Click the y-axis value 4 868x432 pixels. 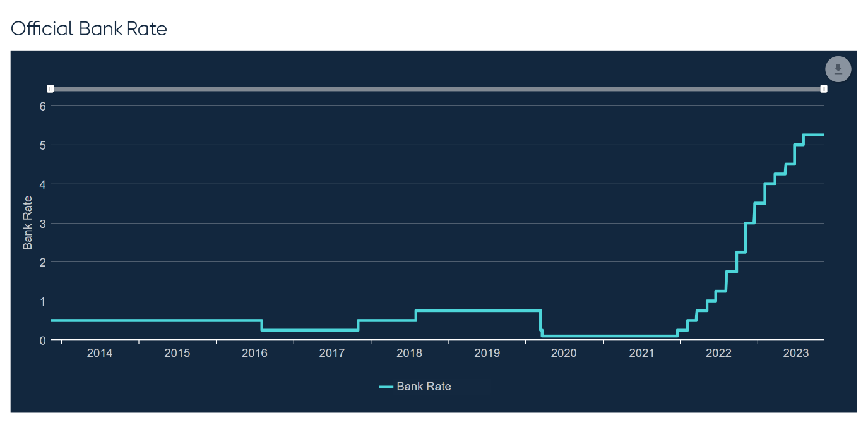[43, 184]
